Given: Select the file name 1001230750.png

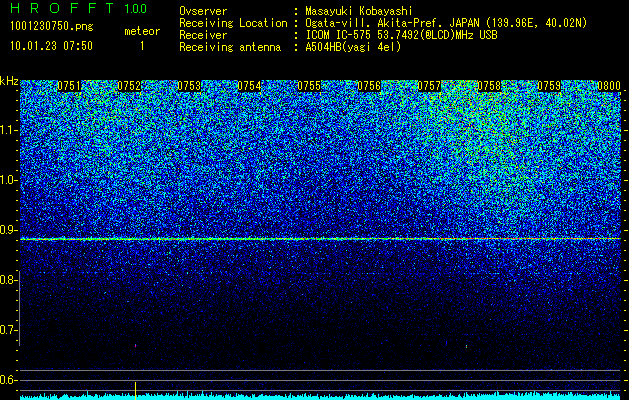Looking at the screenshot, I should 52,26.
